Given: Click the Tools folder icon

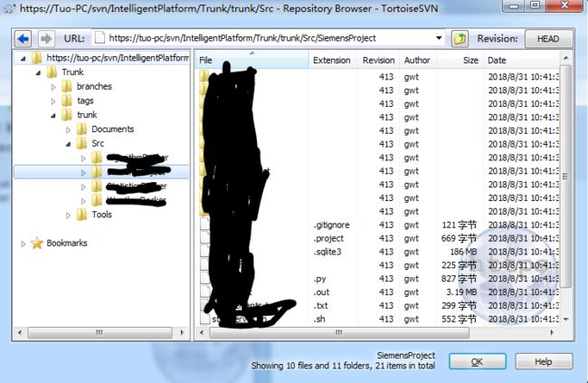Looking at the screenshot, I should pyautogui.click(x=81, y=215).
